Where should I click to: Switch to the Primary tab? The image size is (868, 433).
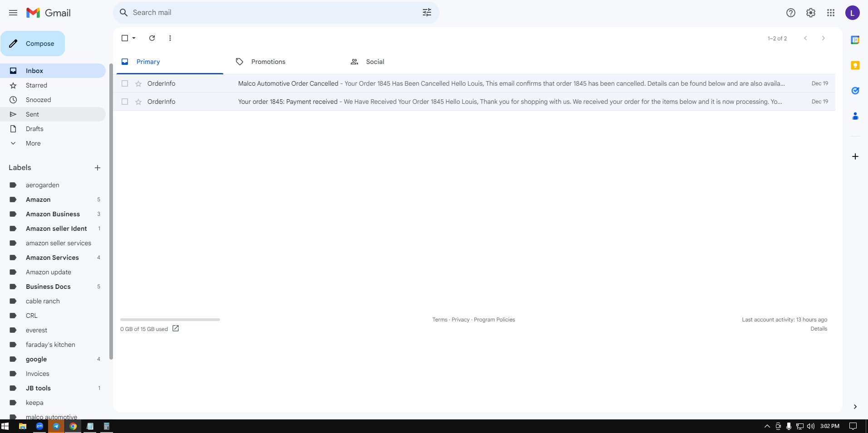170,62
